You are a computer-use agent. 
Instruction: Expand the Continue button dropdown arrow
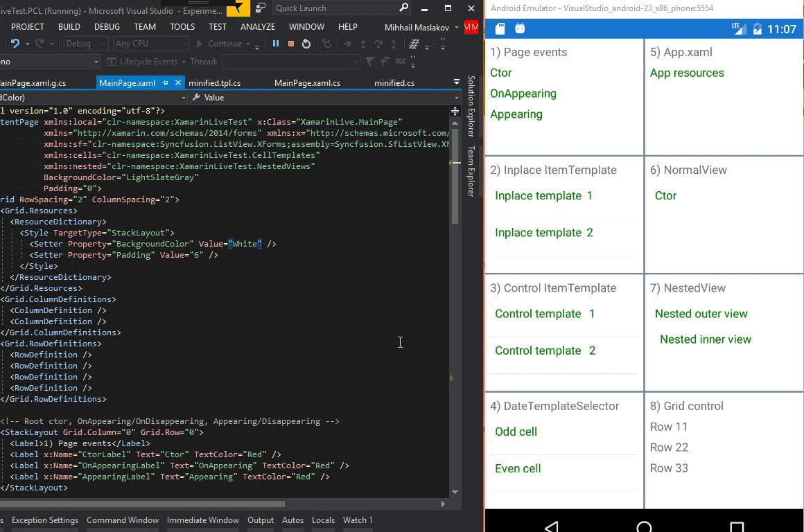248,44
